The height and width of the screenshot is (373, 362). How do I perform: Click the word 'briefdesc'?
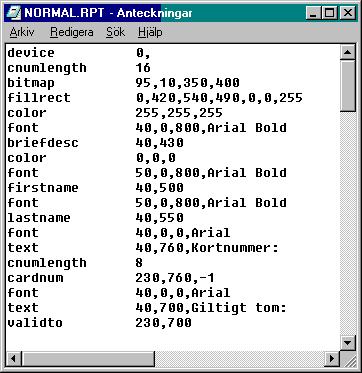tap(43, 143)
